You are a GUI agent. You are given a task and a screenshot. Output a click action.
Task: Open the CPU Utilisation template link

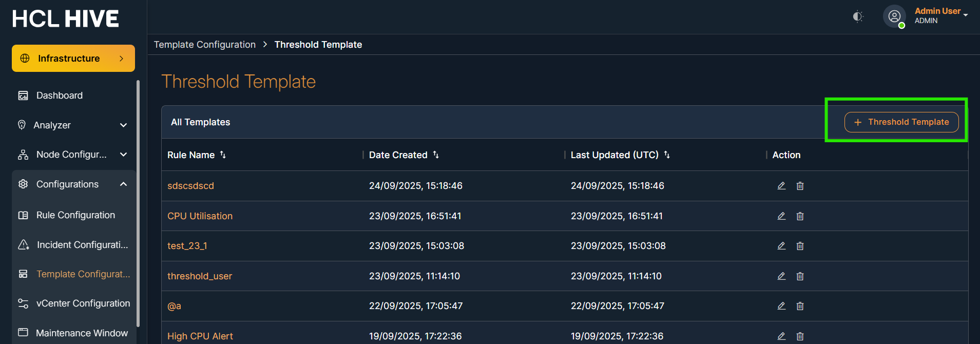(x=200, y=216)
